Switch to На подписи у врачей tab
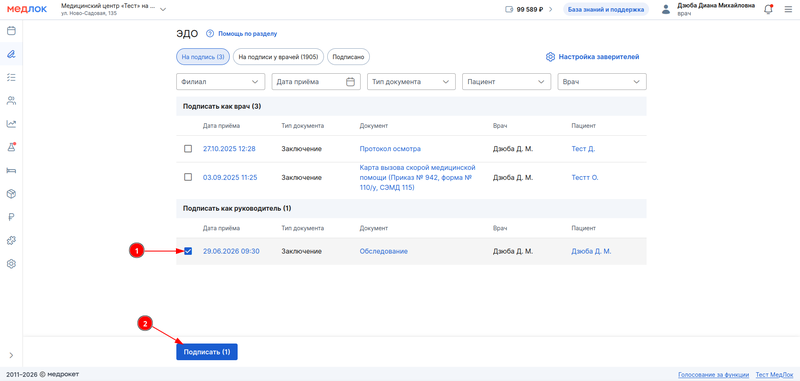800x381 pixels. (279, 57)
